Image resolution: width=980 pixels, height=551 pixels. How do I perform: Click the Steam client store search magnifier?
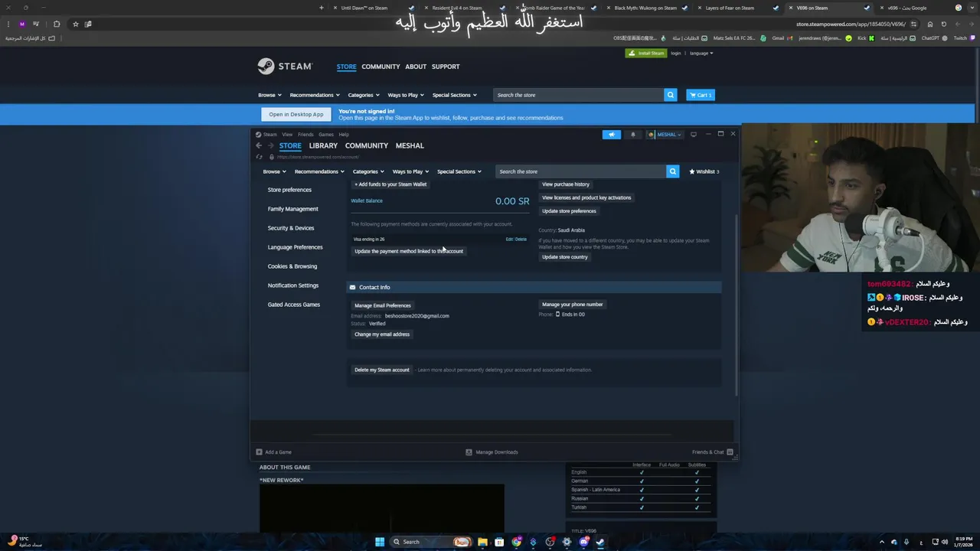pyautogui.click(x=672, y=171)
